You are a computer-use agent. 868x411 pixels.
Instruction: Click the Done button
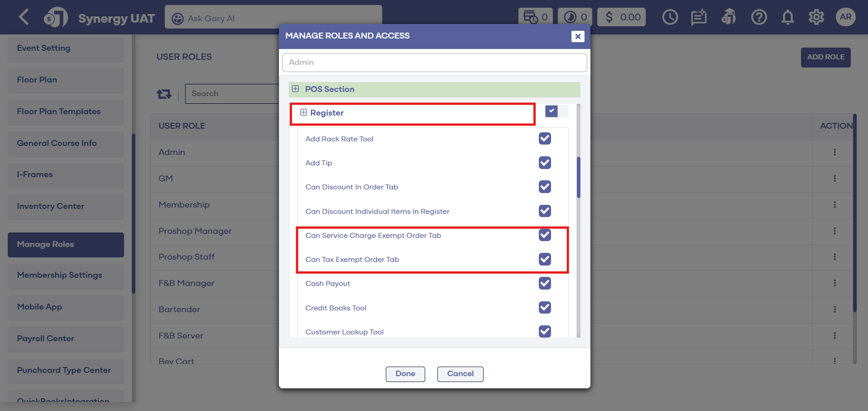click(x=405, y=374)
